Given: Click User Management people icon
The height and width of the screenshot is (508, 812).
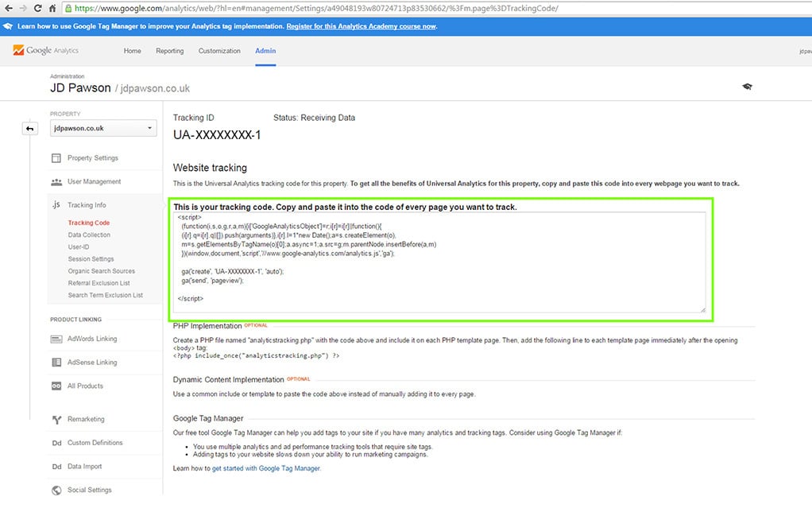Looking at the screenshot, I should (x=56, y=182).
